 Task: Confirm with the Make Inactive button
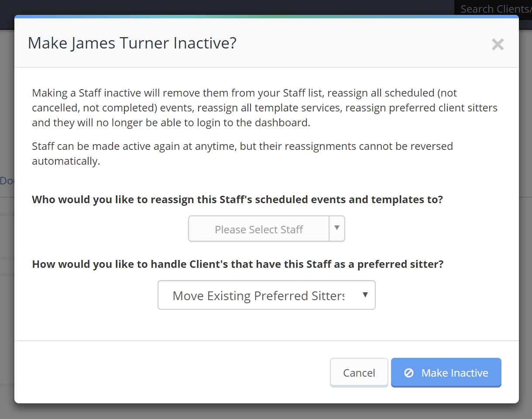(x=446, y=373)
